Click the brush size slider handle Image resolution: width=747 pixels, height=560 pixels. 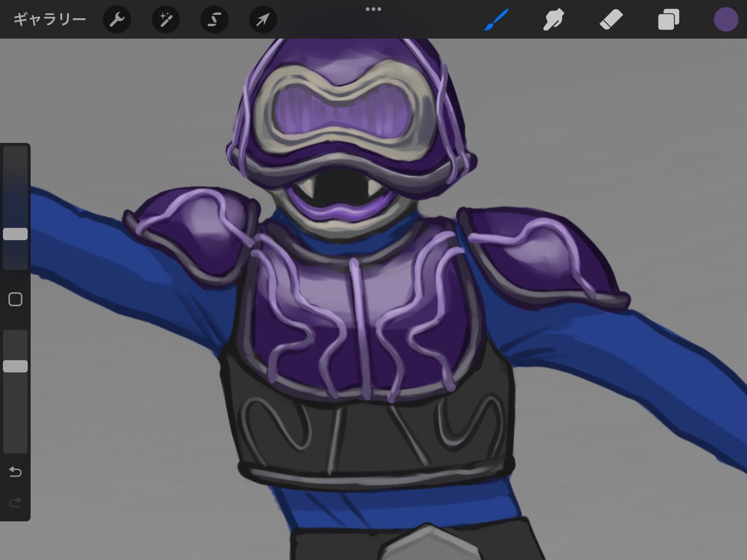16,234
